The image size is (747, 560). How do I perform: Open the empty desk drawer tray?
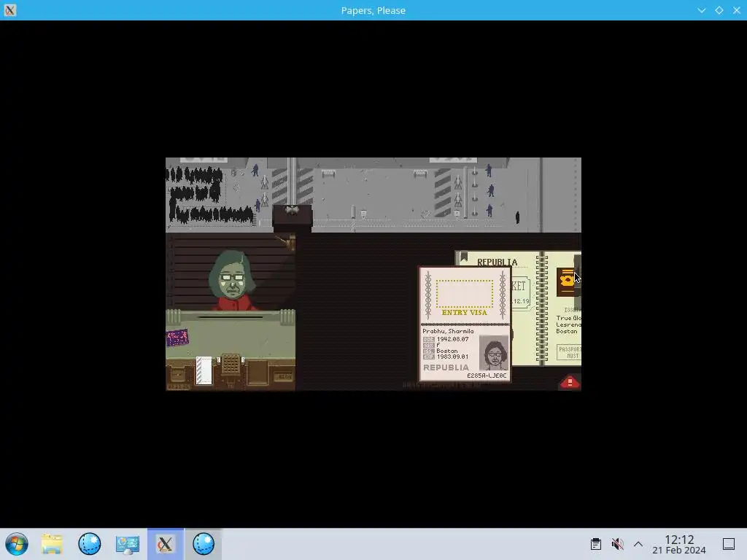click(258, 372)
